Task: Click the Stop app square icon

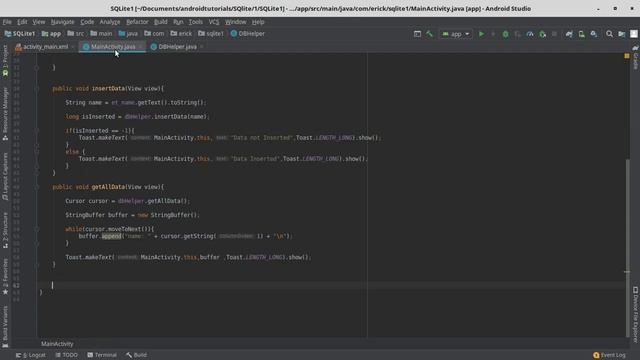Action: pos(554,34)
